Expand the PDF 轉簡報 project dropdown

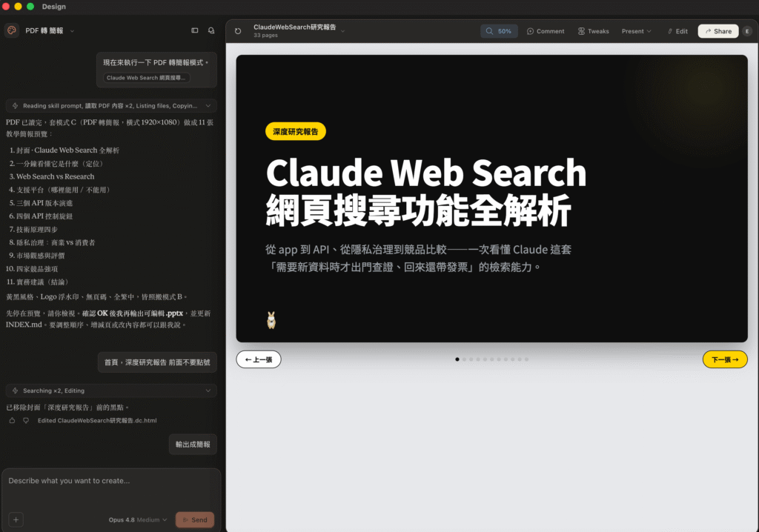(x=72, y=31)
